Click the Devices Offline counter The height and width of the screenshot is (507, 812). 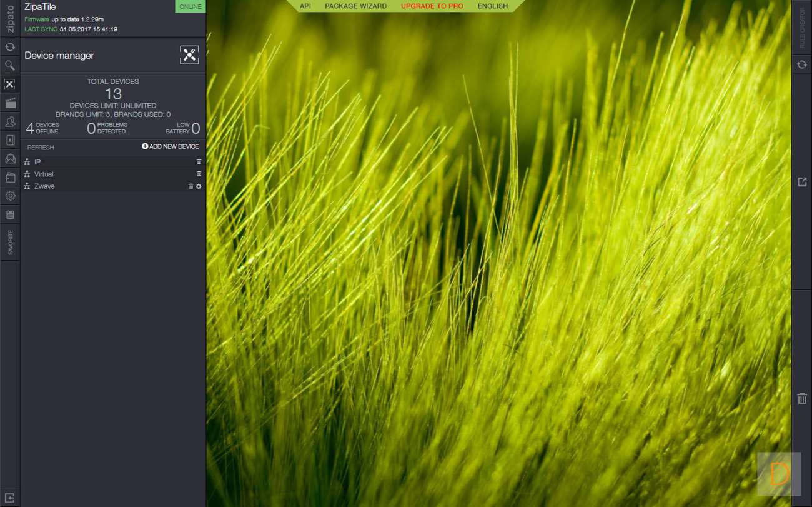tap(42, 128)
